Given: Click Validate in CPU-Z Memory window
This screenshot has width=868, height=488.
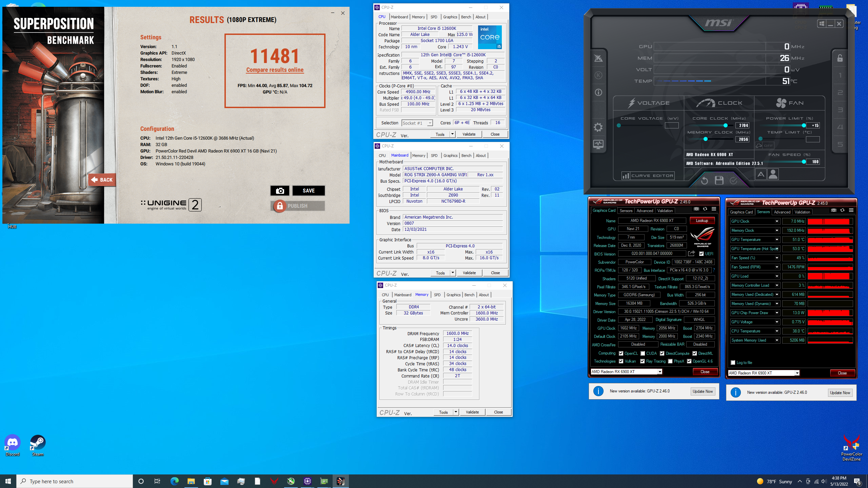Looking at the screenshot, I should coord(472,412).
